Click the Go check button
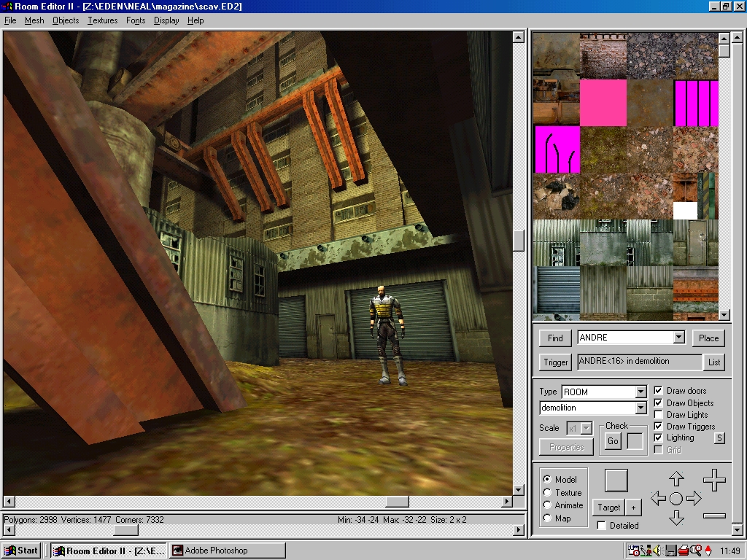This screenshot has height=560, width=747. 613,441
